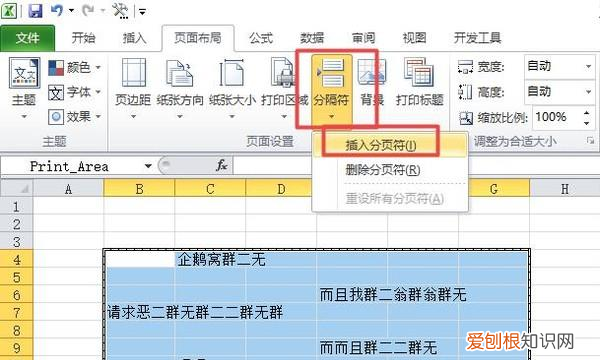Image resolution: width=600 pixels, height=360 pixels.
Task: Choose 删除分页符(R) from the menu
Action: pyautogui.click(x=390, y=170)
